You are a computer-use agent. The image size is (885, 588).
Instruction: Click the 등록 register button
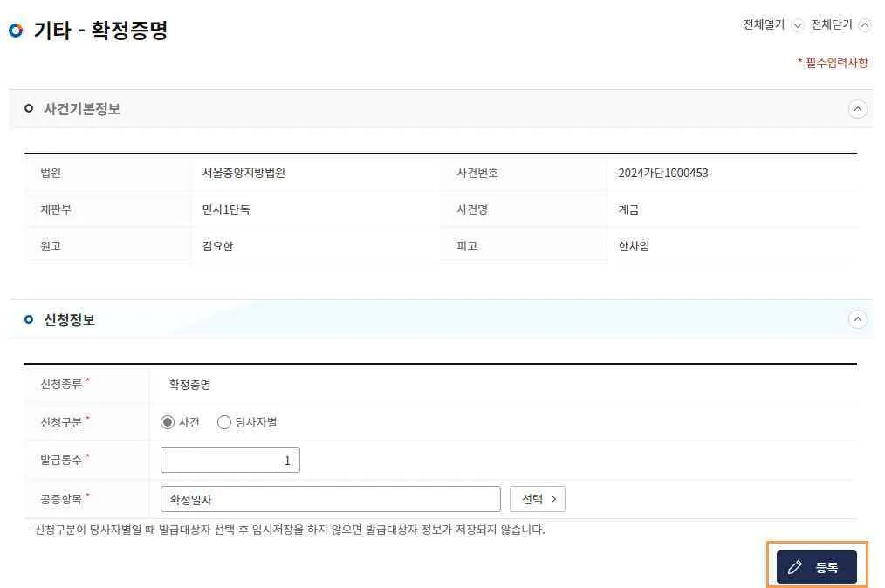(x=816, y=566)
